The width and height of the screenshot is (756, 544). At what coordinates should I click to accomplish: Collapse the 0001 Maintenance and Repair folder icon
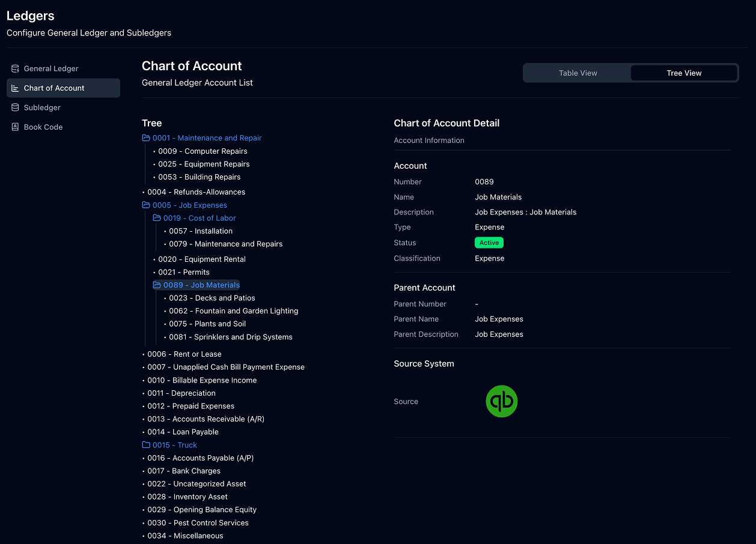(x=146, y=138)
